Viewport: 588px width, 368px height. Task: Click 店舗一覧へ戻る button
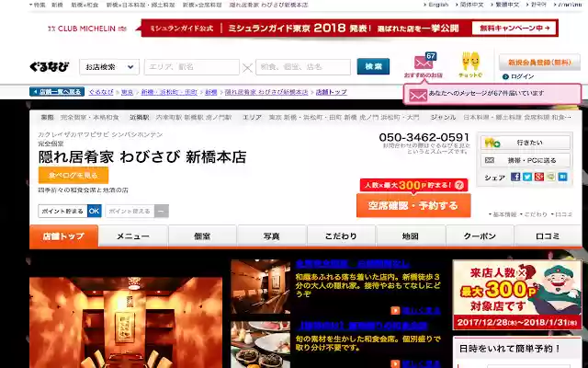tap(57, 92)
